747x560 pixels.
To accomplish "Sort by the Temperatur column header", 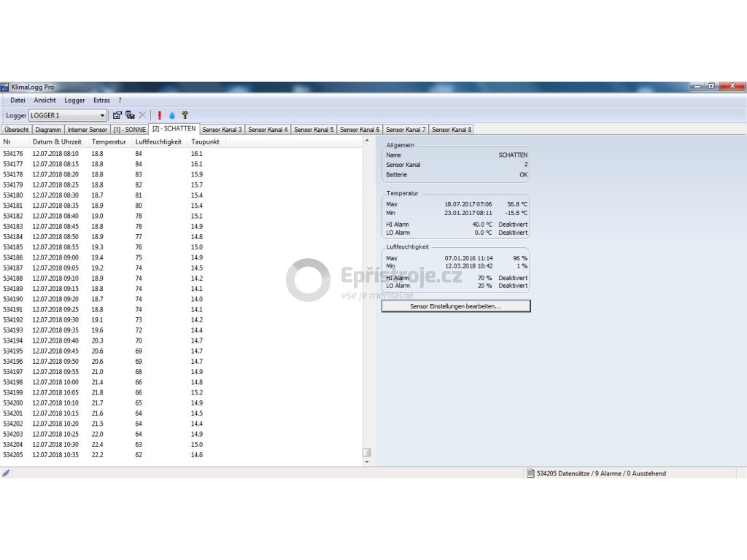I will [109, 141].
